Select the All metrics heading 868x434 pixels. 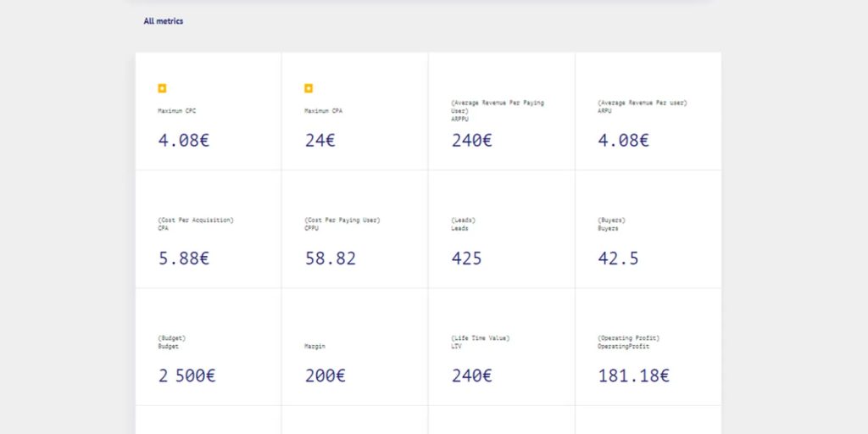click(163, 21)
